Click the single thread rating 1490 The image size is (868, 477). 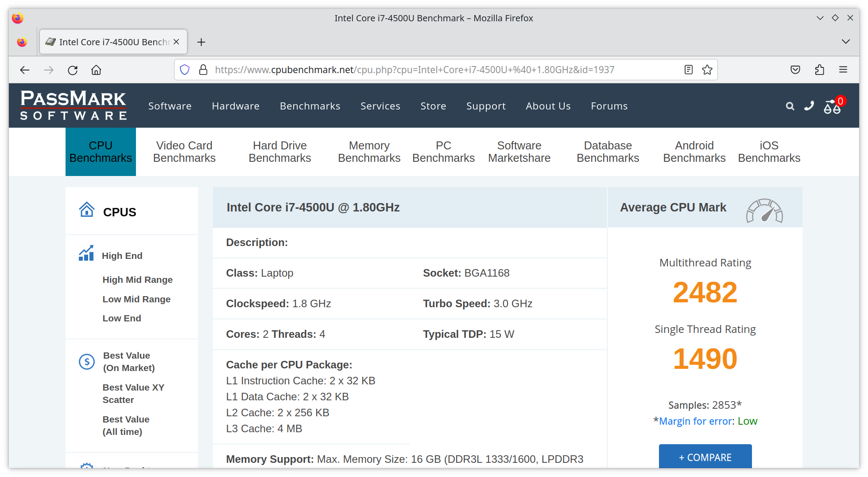(x=705, y=359)
